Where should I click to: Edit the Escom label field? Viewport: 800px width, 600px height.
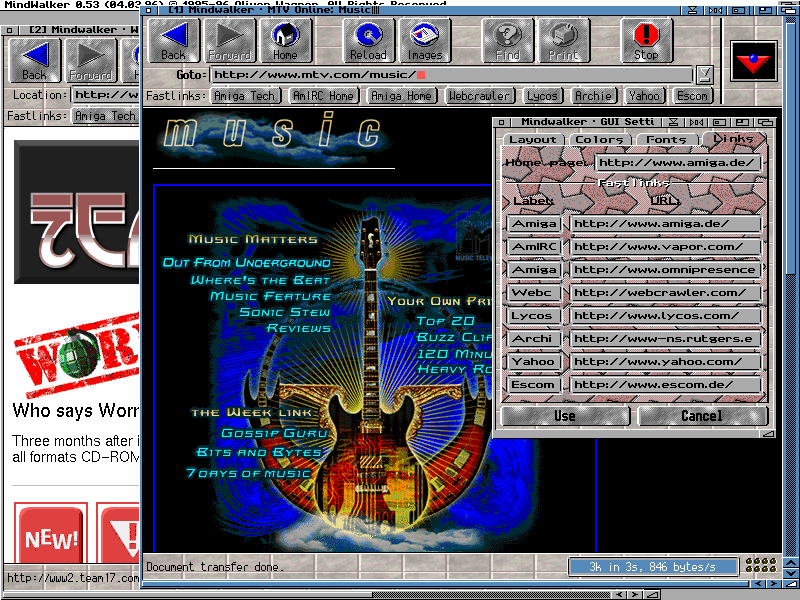point(534,385)
